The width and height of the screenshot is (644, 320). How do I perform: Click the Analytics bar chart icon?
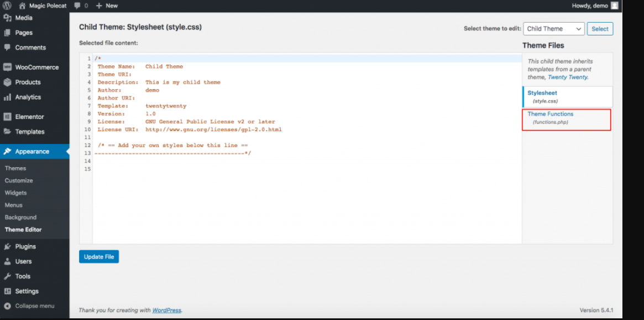7,97
